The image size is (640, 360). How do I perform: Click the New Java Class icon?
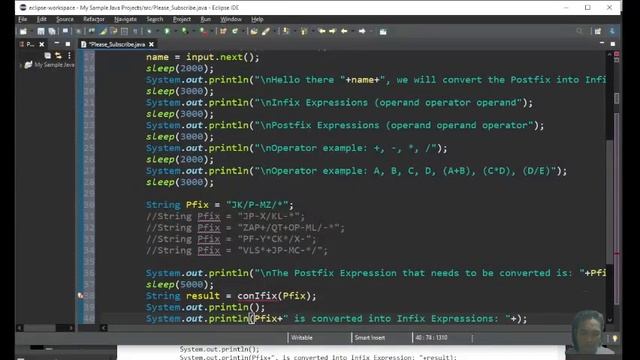[235, 31]
